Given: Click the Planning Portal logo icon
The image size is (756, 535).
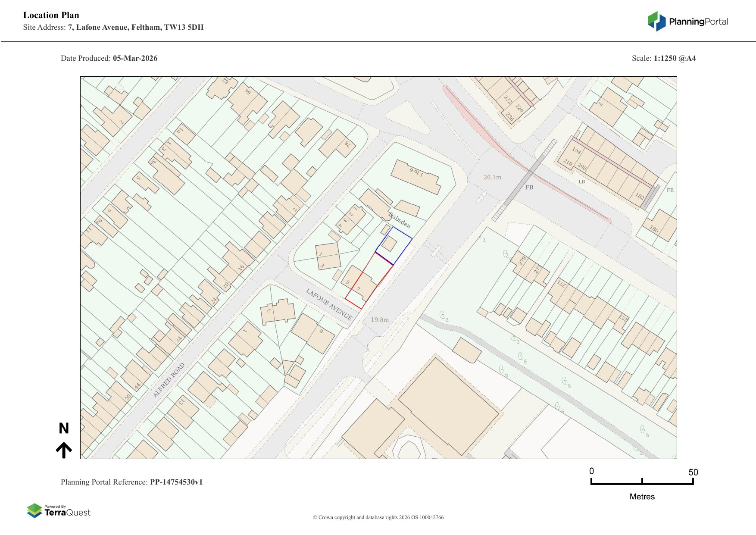Looking at the screenshot, I should 656,21.
